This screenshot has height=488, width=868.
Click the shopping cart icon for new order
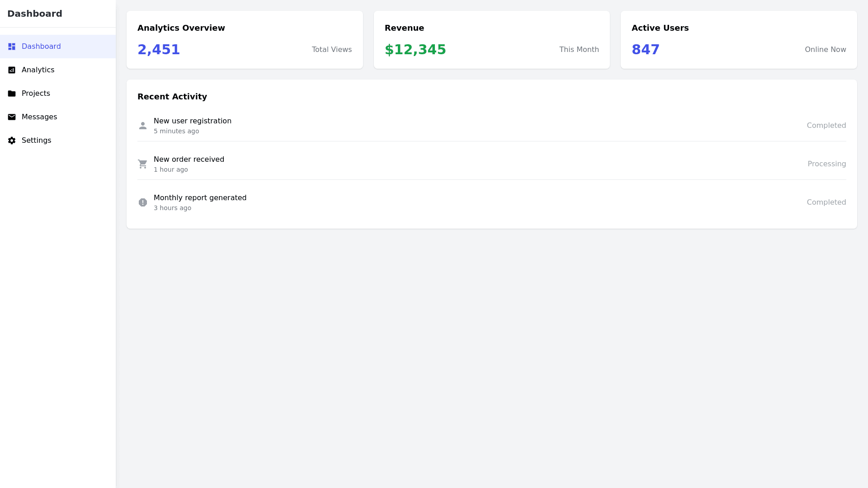(x=143, y=164)
